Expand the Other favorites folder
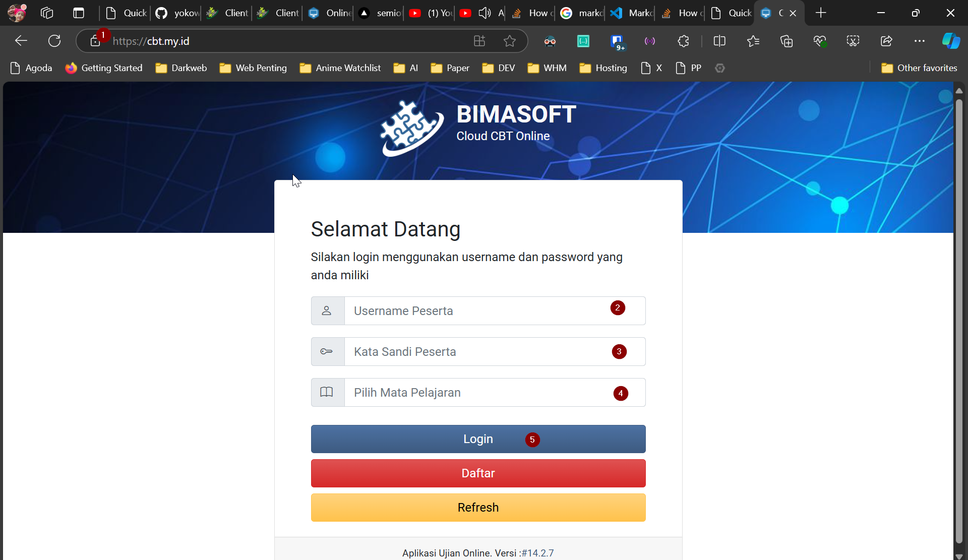 [919, 68]
